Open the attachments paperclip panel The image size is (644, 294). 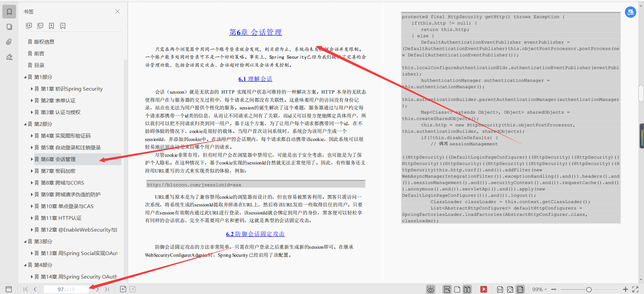pyautogui.click(x=9, y=42)
